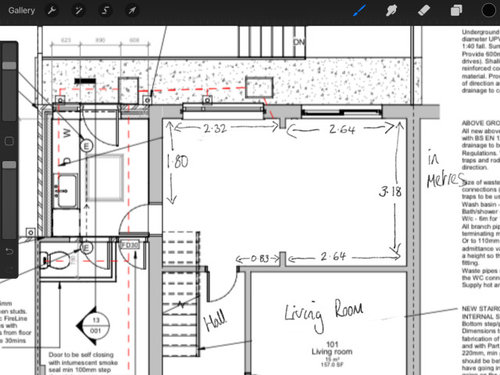500x375 pixels.
Task: Choose the Eraser tool
Action: coord(424,11)
